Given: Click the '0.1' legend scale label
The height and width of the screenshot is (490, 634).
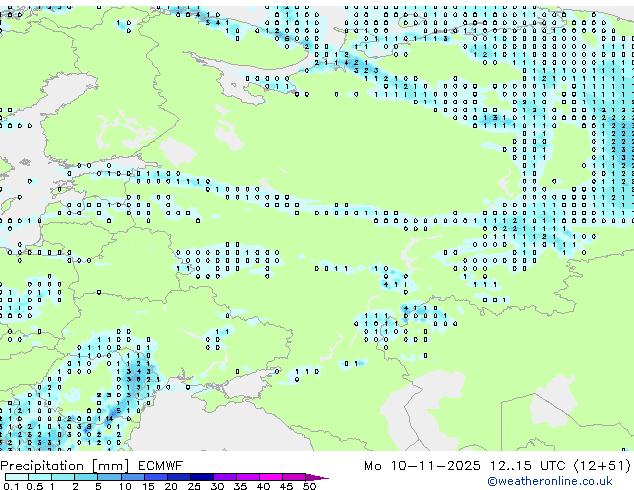Looking at the screenshot, I should 11,486.
